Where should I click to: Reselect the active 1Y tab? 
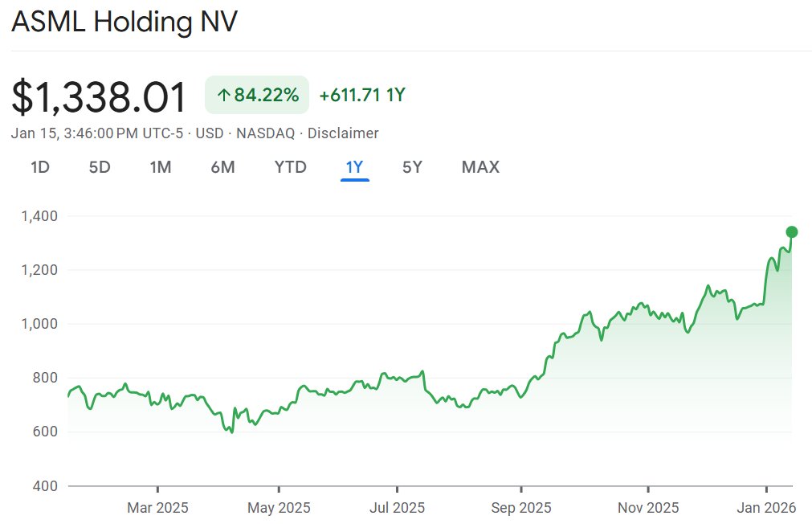[x=354, y=167]
